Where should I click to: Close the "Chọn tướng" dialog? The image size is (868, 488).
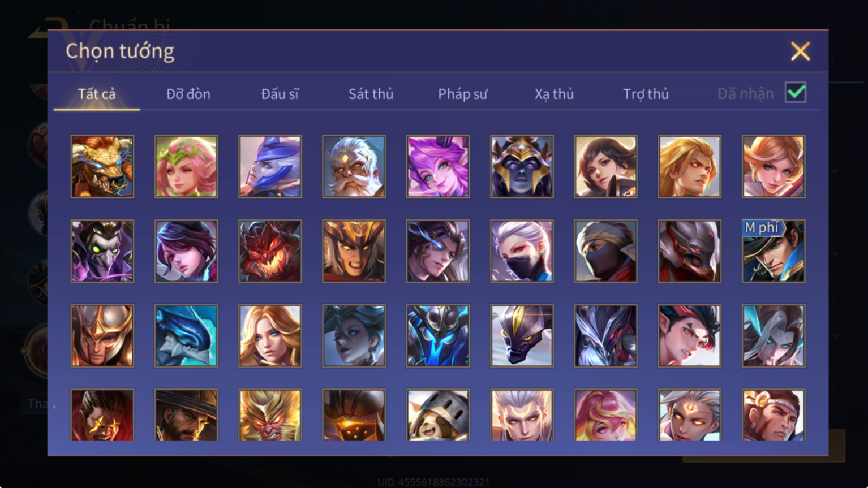[800, 51]
